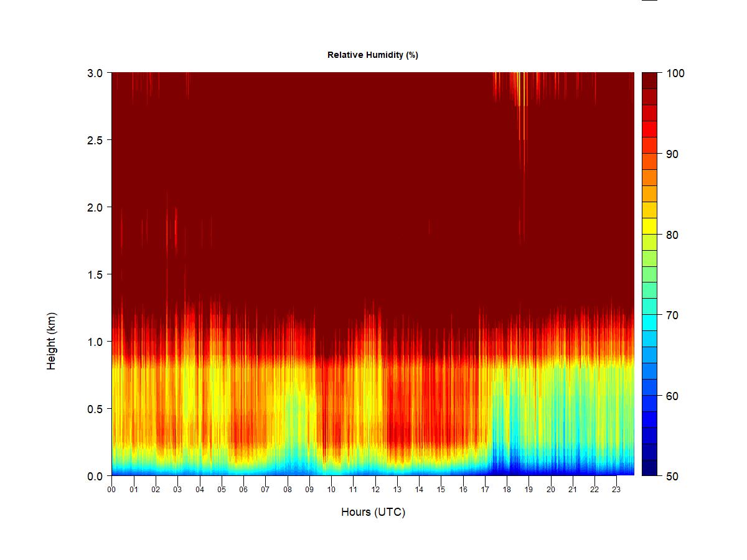
Task: Click the '1.5' height tick label
Action: tap(95, 274)
